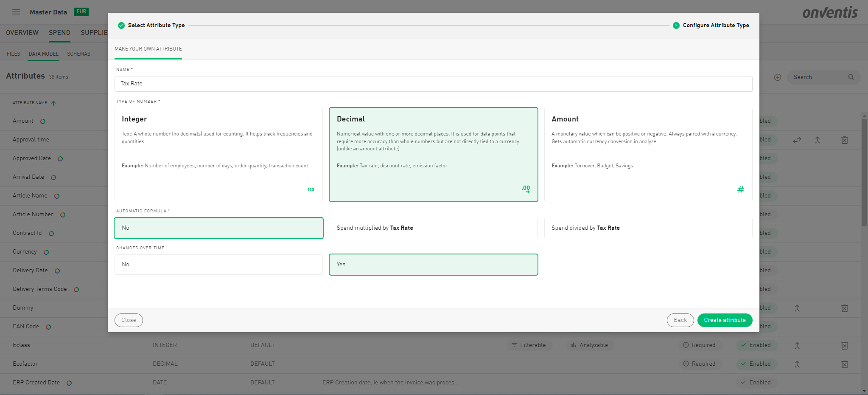Click into the Name input field
The height and width of the screenshot is (395, 868).
coord(433,84)
